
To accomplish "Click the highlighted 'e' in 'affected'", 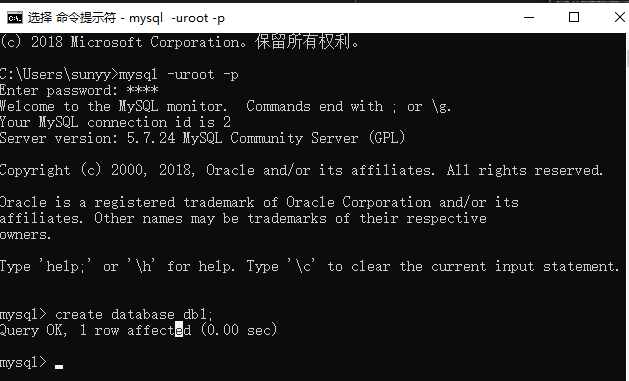I will (179, 330).
